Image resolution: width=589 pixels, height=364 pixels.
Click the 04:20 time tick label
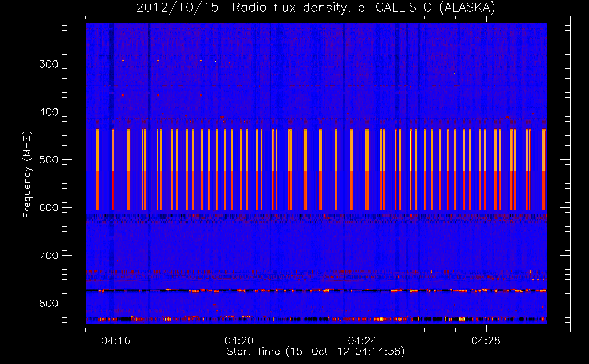239,341
